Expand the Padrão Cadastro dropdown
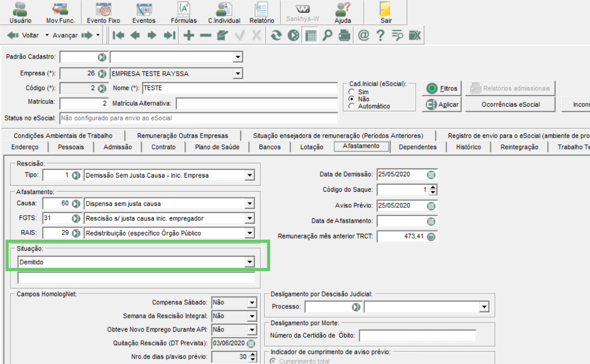Viewport: 590px width, 364px height. 238,57
